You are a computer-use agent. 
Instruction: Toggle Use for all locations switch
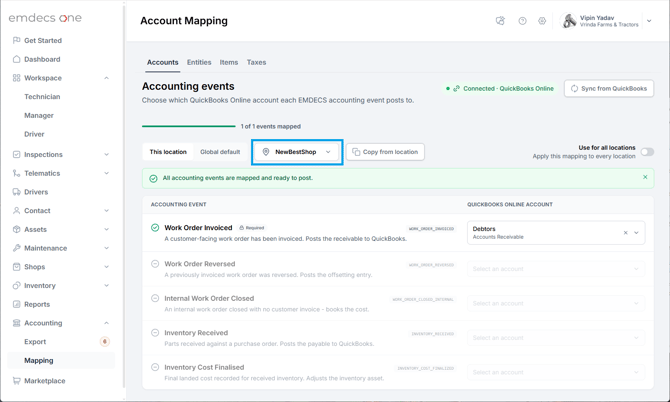647,152
